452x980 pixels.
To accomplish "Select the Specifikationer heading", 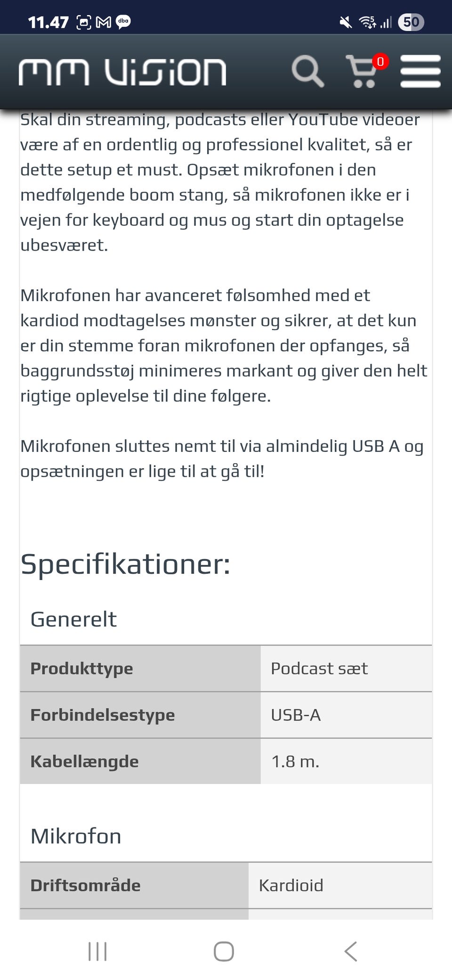I will click(x=125, y=563).
